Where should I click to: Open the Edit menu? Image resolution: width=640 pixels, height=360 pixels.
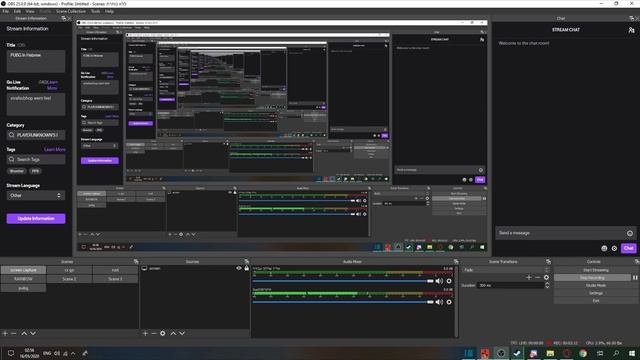(17, 11)
